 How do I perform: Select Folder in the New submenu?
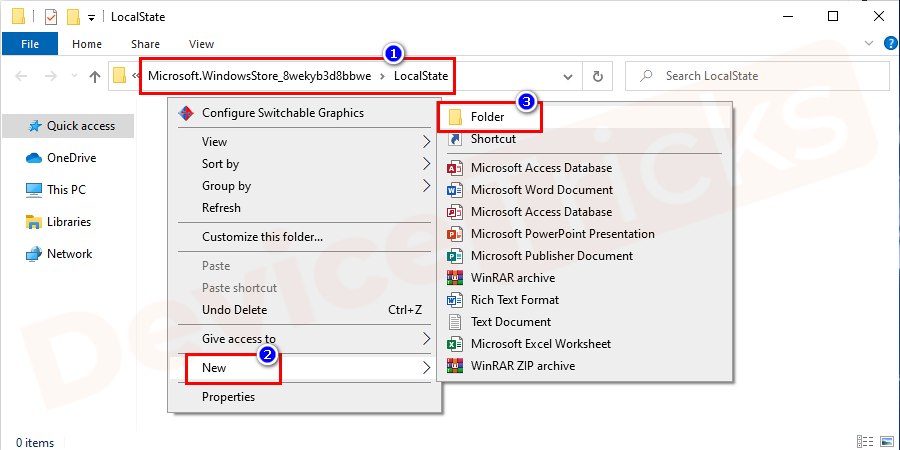click(x=487, y=117)
